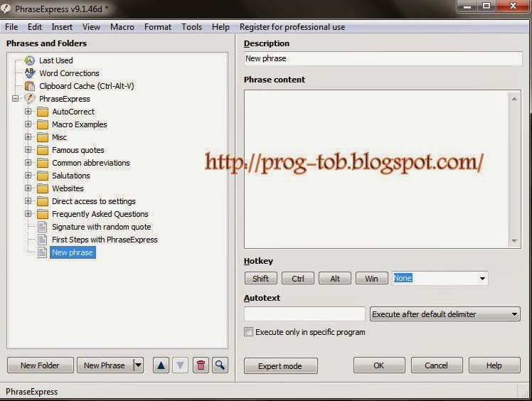Click the Last Used clock icon

30,60
